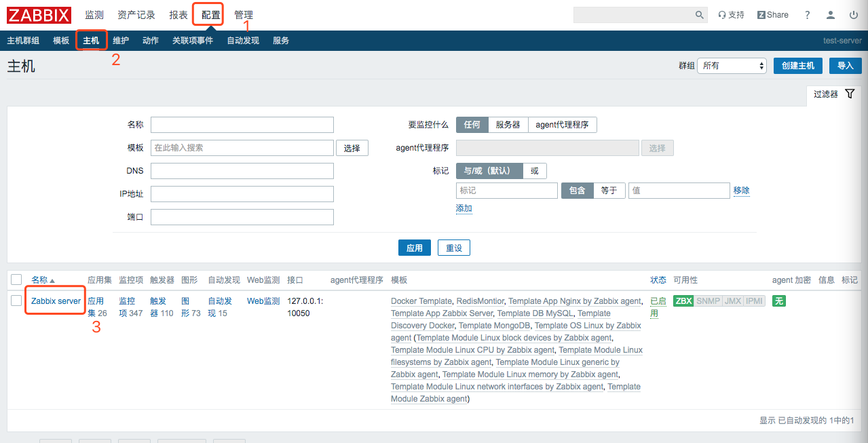Click the 无 encryption badge
This screenshot has width=868, height=443.
778,301
